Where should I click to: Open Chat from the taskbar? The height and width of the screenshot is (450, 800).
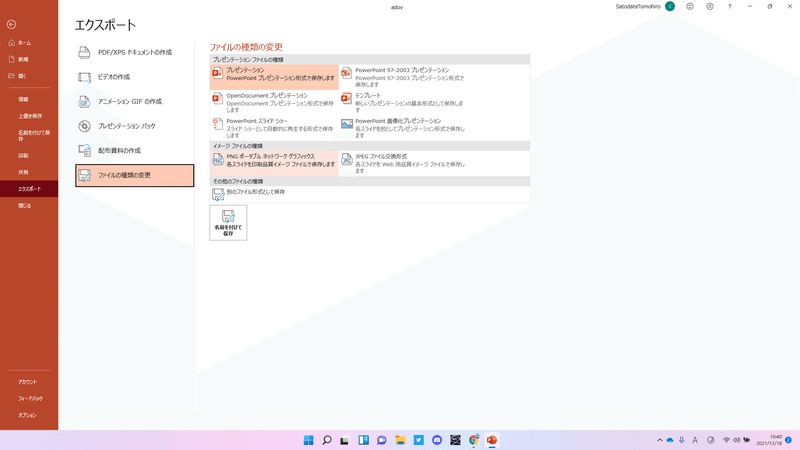click(x=382, y=440)
